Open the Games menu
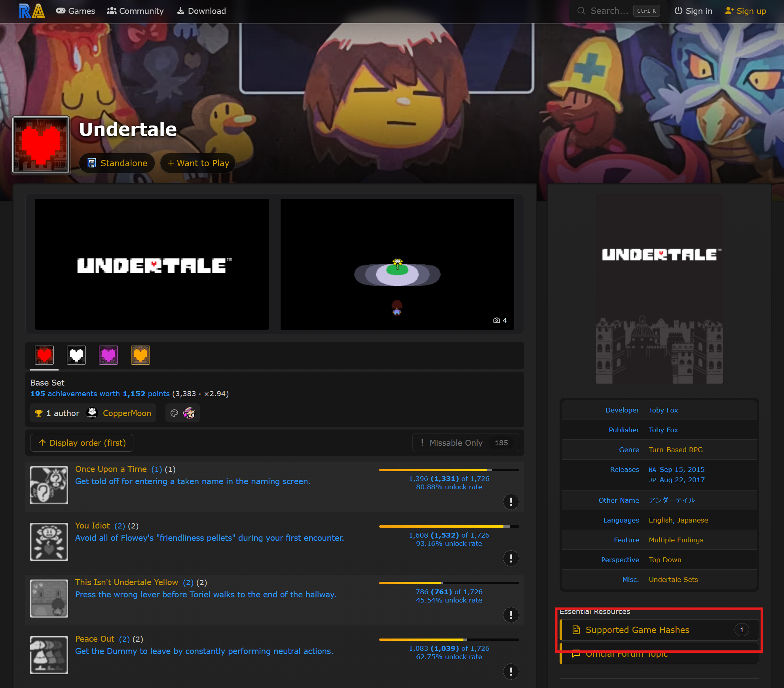 tap(76, 11)
